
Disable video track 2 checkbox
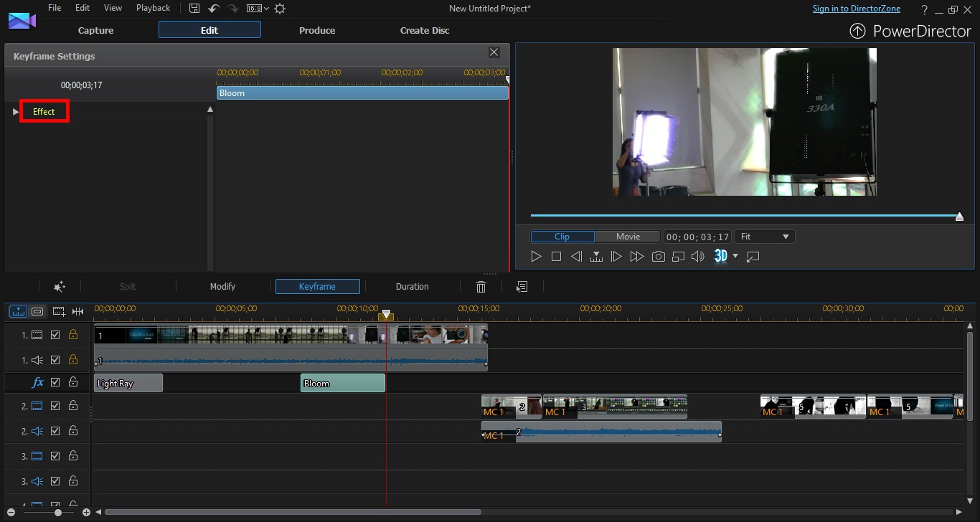pos(55,406)
